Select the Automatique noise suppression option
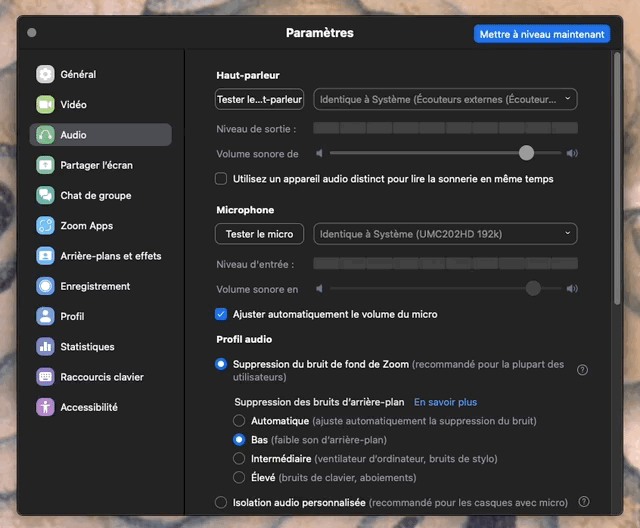Viewport: 640px width, 528px height. (x=239, y=421)
